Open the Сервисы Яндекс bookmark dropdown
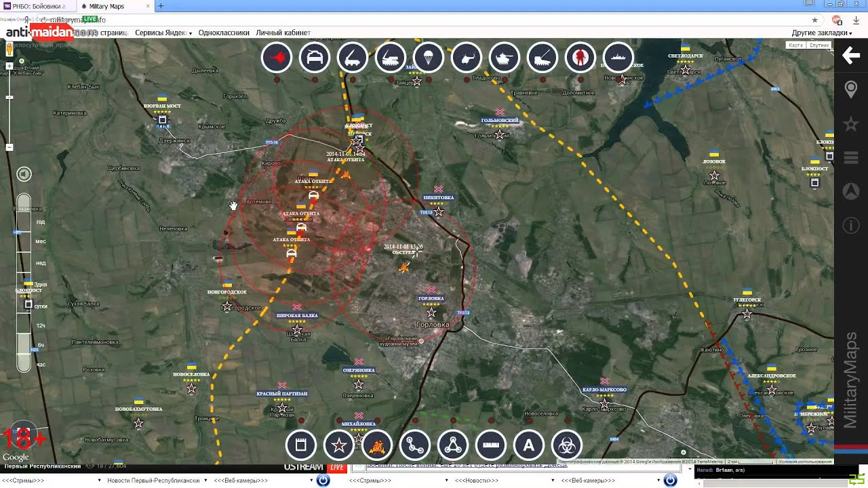 pos(163,33)
